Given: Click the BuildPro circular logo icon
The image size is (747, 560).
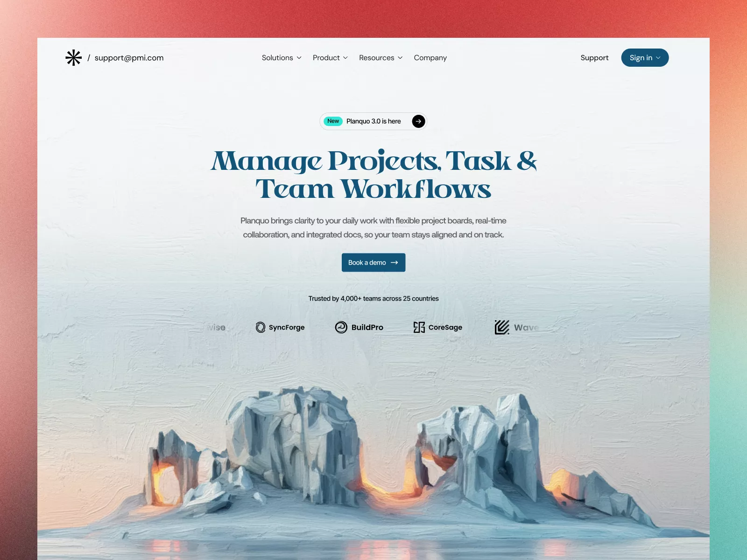Looking at the screenshot, I should pyautogui.click(x=341, y=328).
